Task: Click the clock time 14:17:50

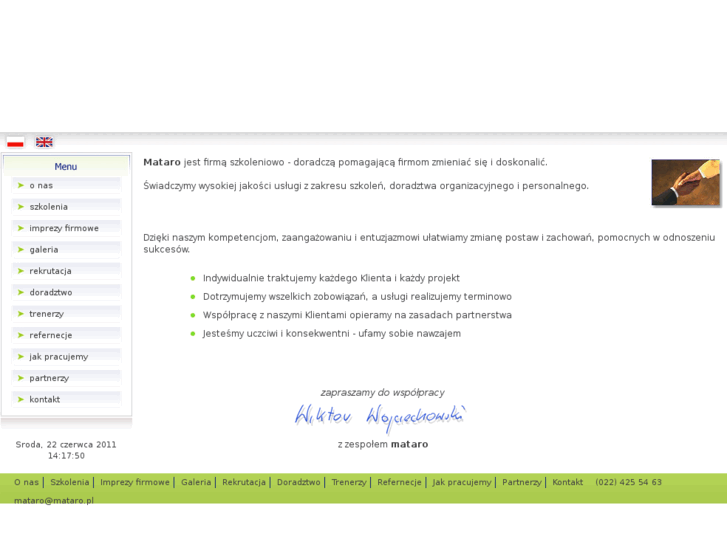Action: [x=66, y=455]
